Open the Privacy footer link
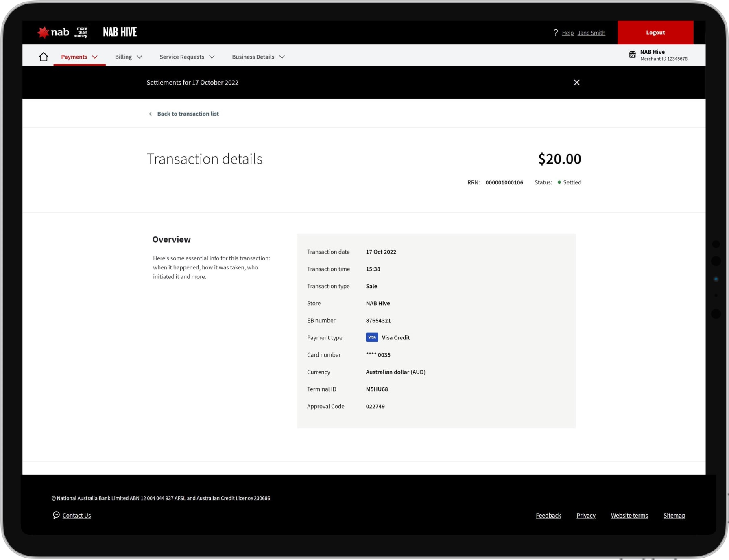The image size is (729, 560). pos(586,516)
